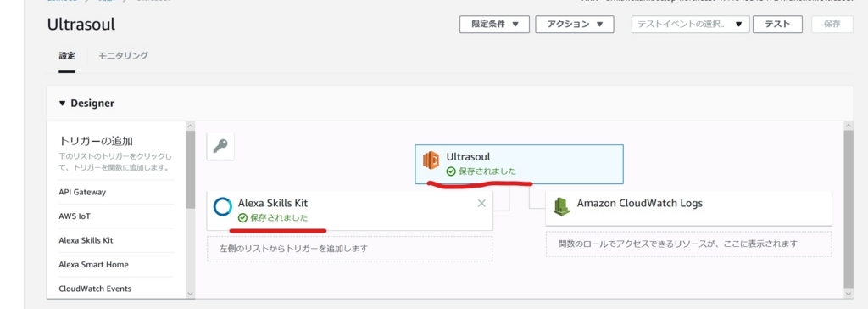Click the saved checkmark under Ultrasoul
This screenshot has height=309, width=868.
451,171
